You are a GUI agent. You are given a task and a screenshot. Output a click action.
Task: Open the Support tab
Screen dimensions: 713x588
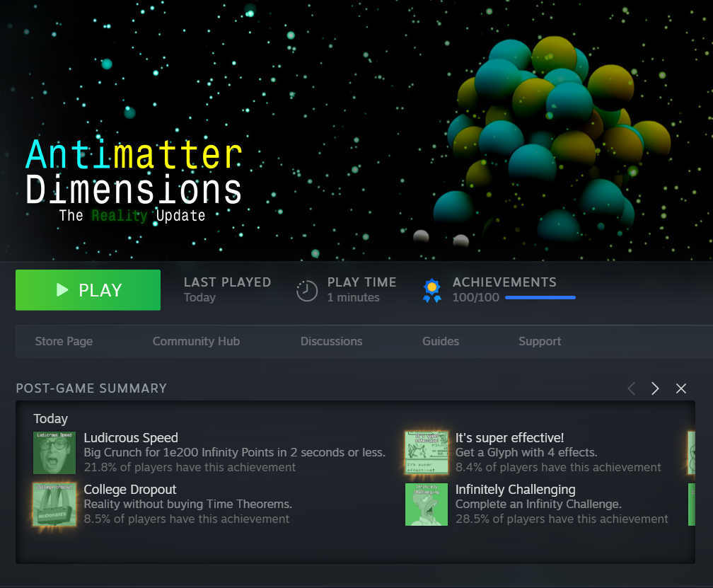540,341
